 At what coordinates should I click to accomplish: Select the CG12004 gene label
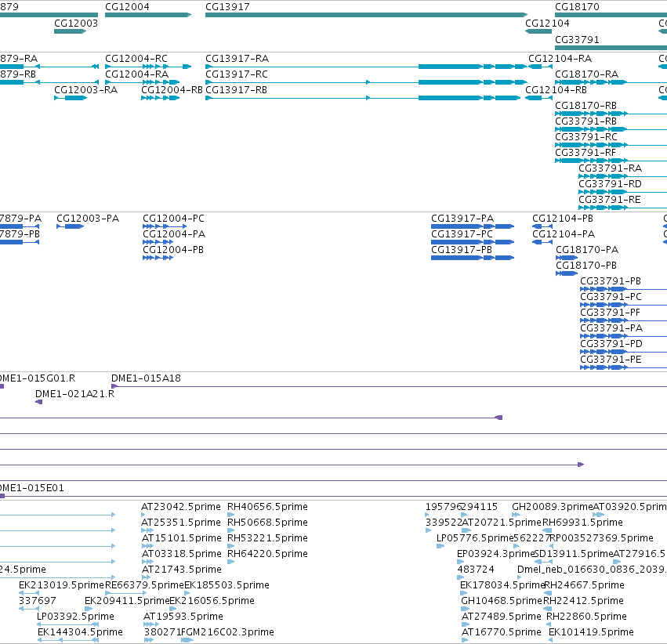tap(127, 7)
